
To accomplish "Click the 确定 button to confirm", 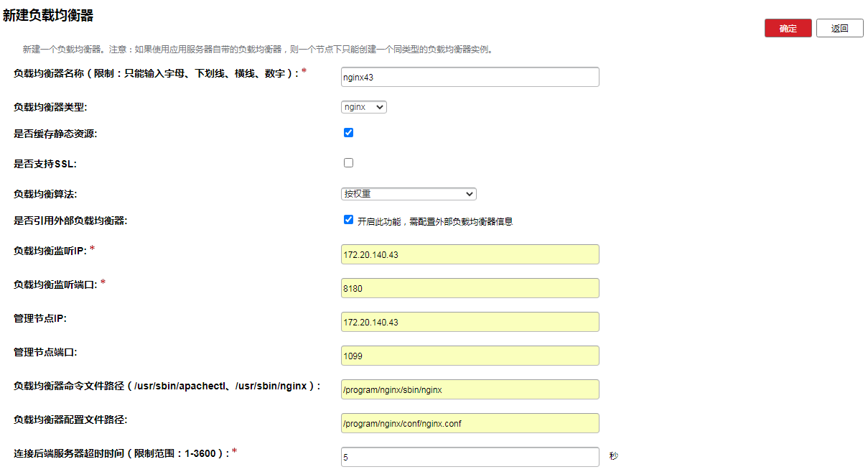I will [788, 28].
